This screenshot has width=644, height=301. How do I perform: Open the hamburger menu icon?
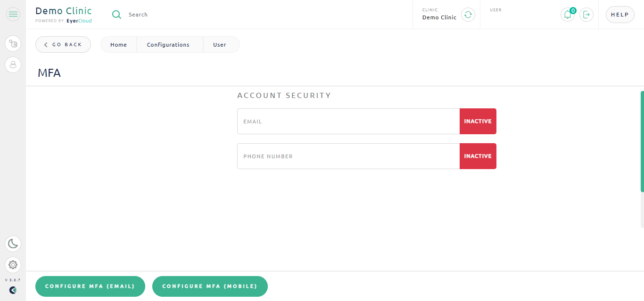pos(13,15)
